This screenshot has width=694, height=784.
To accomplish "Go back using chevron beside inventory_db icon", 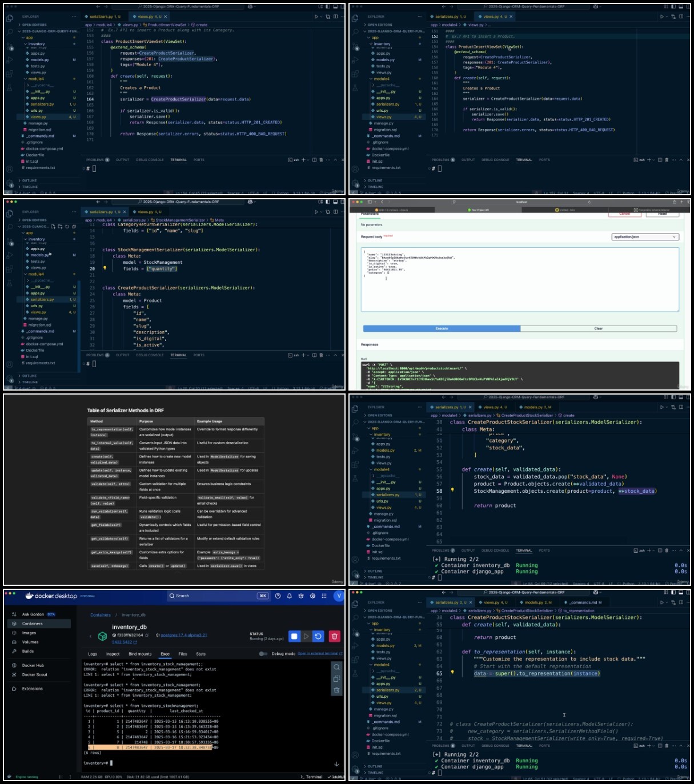I will click(90, 636).
